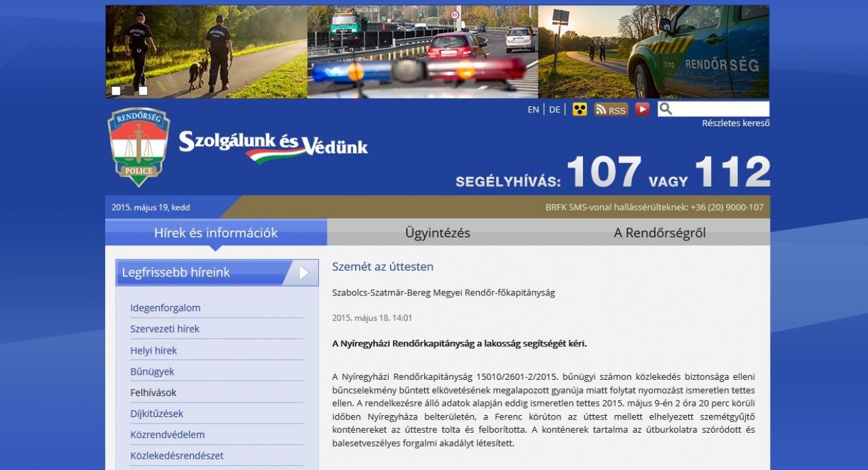The height and width of the screenshot is (470, 868).
Task: Expand the Legfrissebb híreink panel
Action: click(x=216, y=272)
